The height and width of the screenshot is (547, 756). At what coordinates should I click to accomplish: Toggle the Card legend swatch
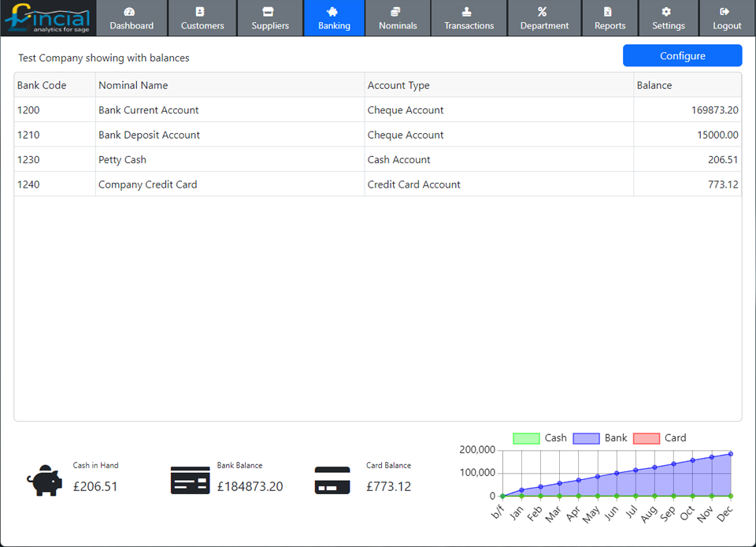pyautogui.click(x=646, y=438)
